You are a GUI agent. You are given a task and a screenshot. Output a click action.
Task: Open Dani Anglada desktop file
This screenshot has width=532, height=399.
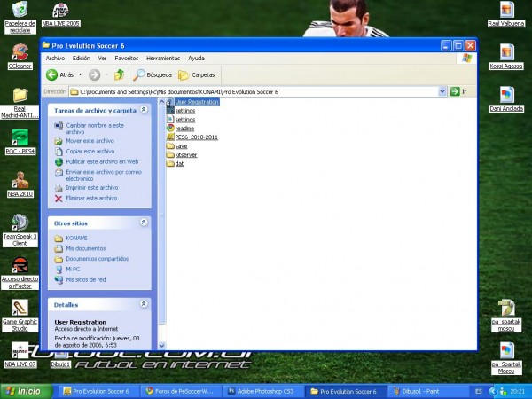point(506,99)
